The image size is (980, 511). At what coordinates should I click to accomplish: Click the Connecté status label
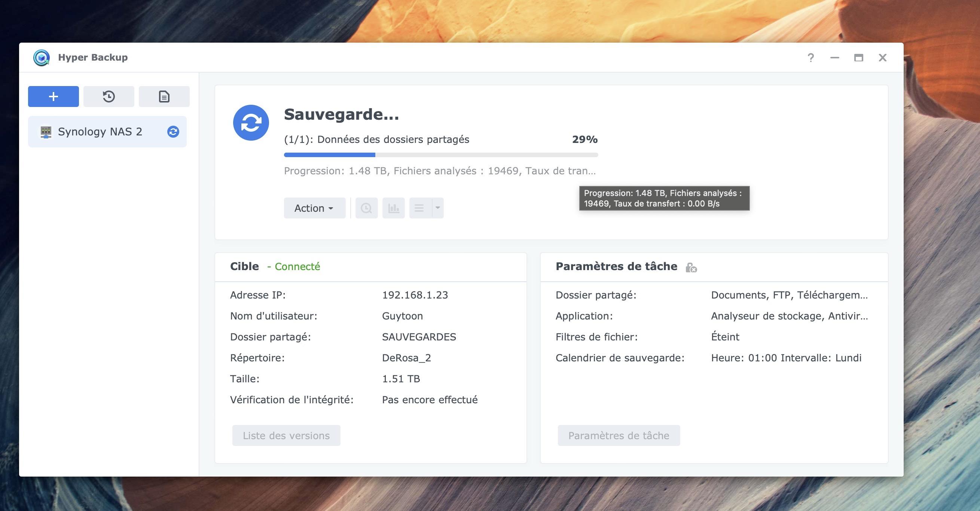297,266
